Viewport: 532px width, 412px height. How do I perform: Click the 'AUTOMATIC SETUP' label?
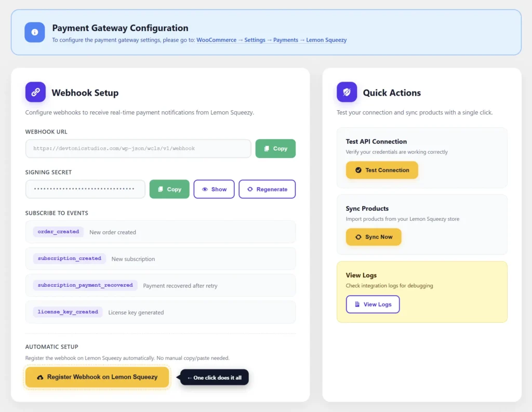[51, 347]
